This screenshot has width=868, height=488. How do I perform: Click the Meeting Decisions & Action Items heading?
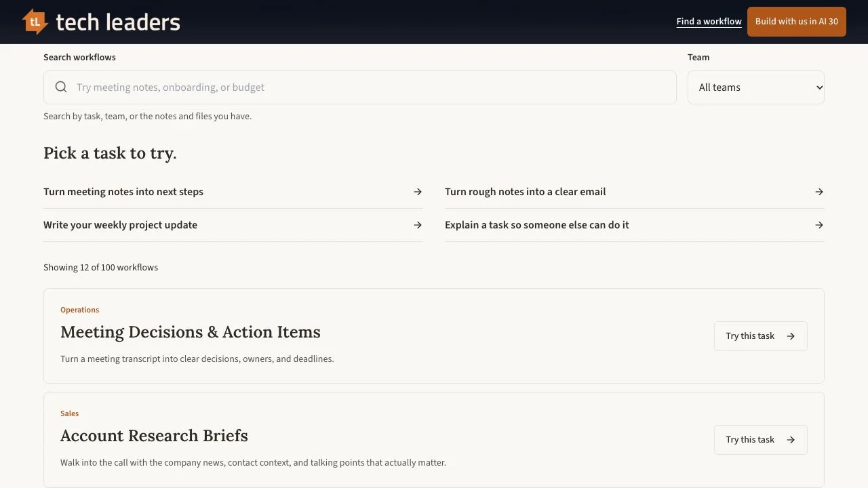[x=191, y=332]
